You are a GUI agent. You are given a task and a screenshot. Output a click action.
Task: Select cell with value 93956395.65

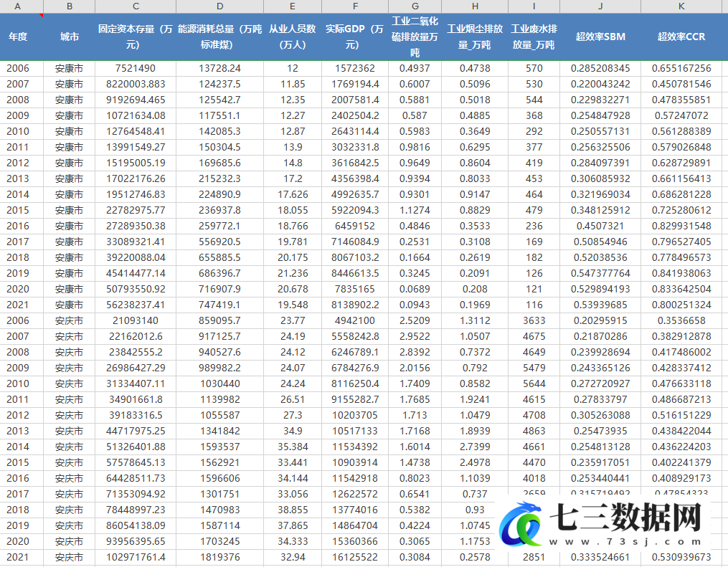pyautogui.click(x=136, y=541)
